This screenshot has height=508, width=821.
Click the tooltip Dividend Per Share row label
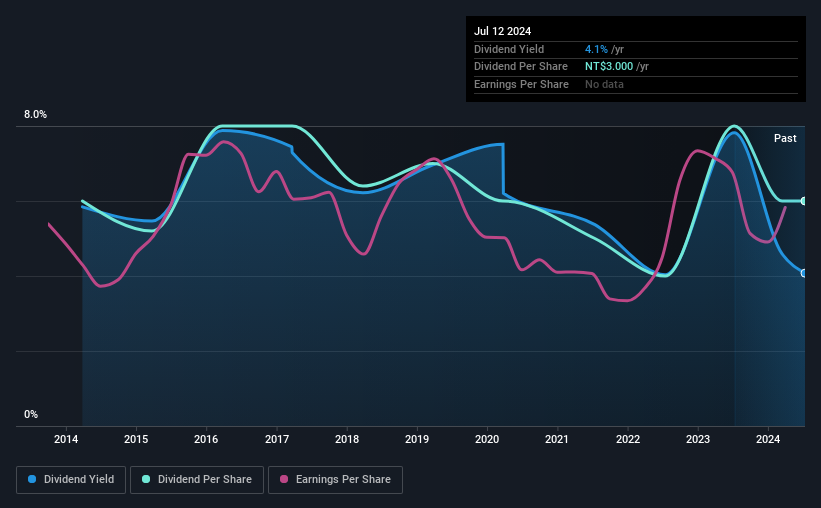point(521,67)
